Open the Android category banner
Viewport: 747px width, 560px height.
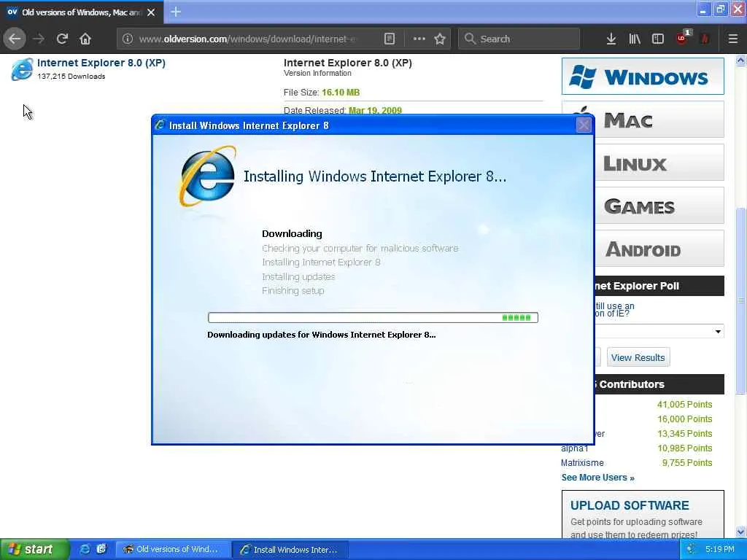click(659, 249)
